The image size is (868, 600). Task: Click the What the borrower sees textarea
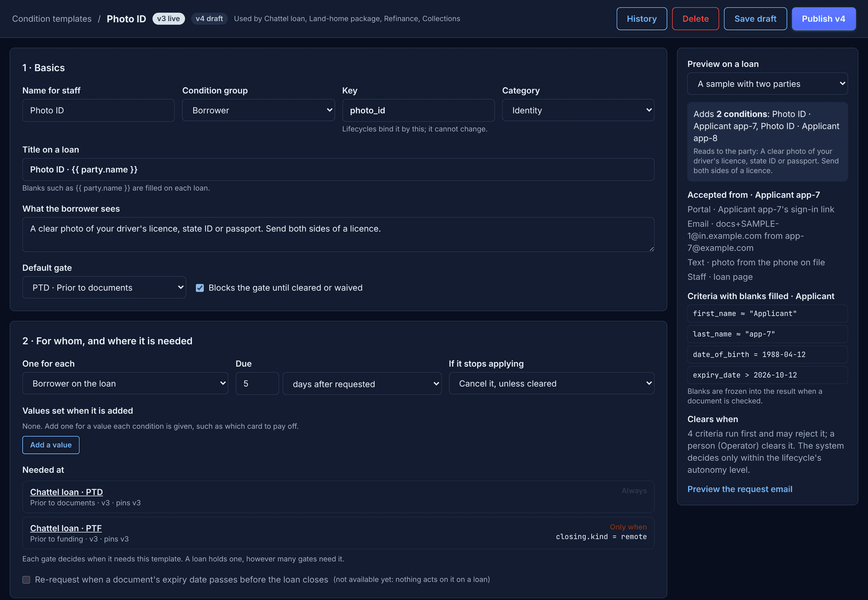tap(338, 234)
